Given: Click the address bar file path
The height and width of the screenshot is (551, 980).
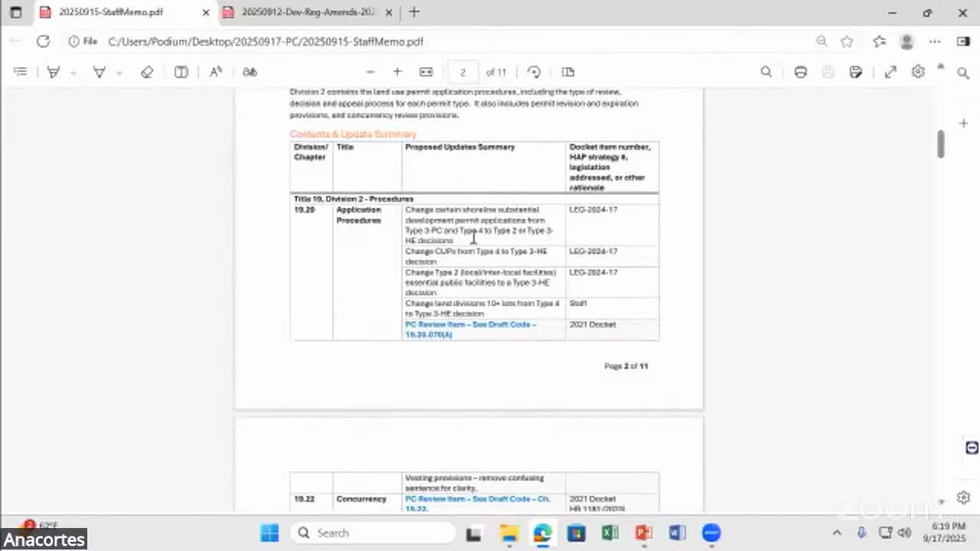Looking at the screenshot, I should [x=266, y=41].
